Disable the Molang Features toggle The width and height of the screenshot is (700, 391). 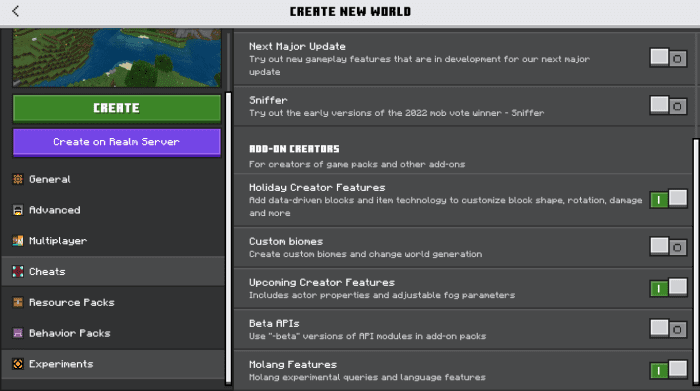coord(668,370)
